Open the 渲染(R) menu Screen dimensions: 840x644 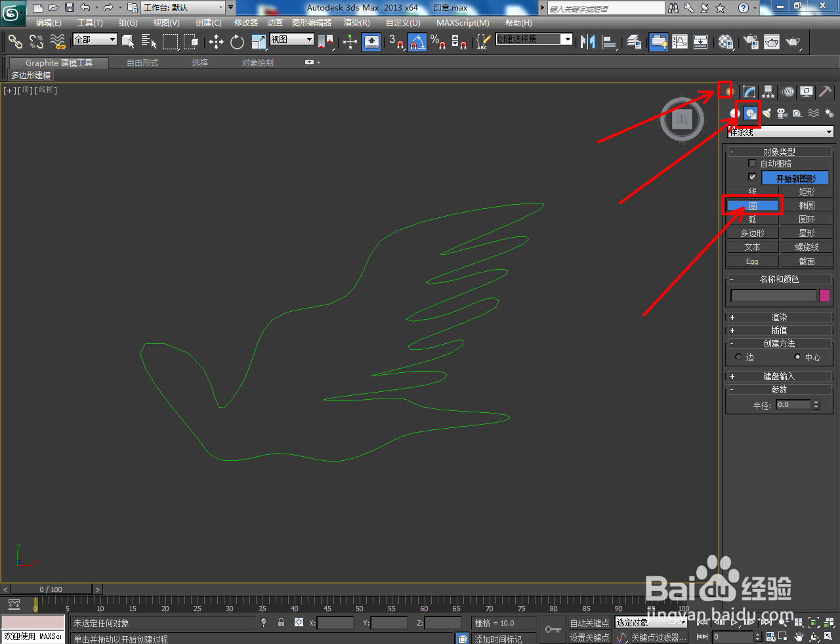(x=356, y=22)
